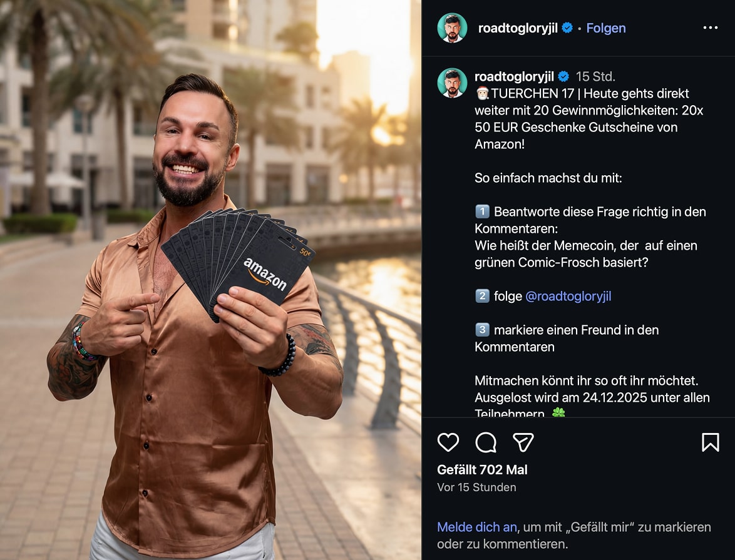This screenshot has width=735, height=560.
Task: Save the post with the bookmark icon
Action: [710, 442]
